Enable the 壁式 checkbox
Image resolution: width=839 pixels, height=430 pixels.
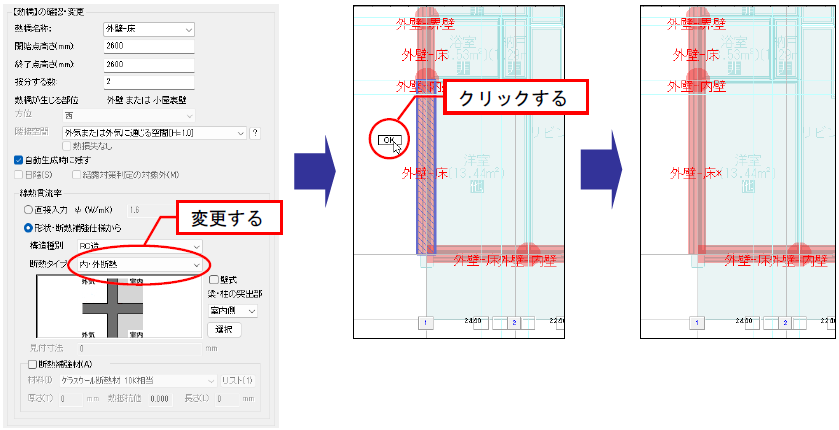pos(213,280)
